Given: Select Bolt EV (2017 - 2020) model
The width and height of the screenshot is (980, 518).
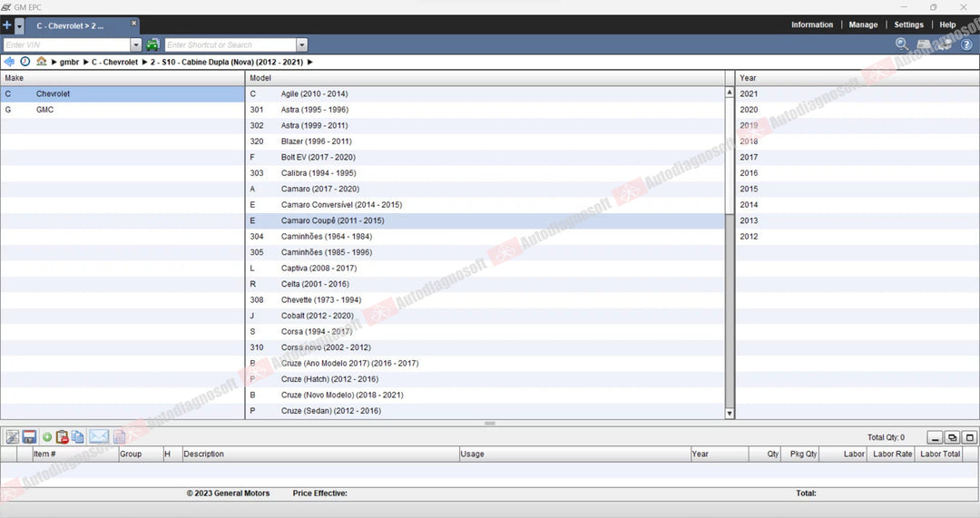Looking at the screenshot, I should click(x=485, y=157).
